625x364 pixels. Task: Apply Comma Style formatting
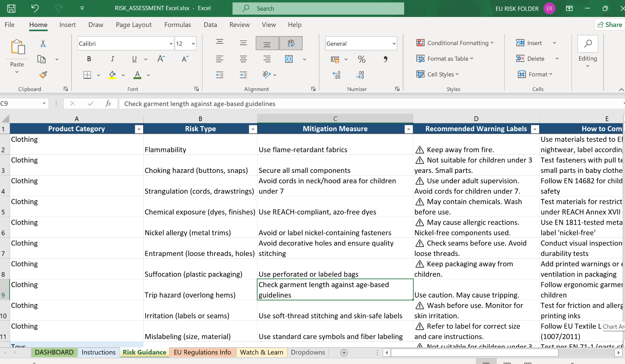pyautogui.click(x=386, y=59)
